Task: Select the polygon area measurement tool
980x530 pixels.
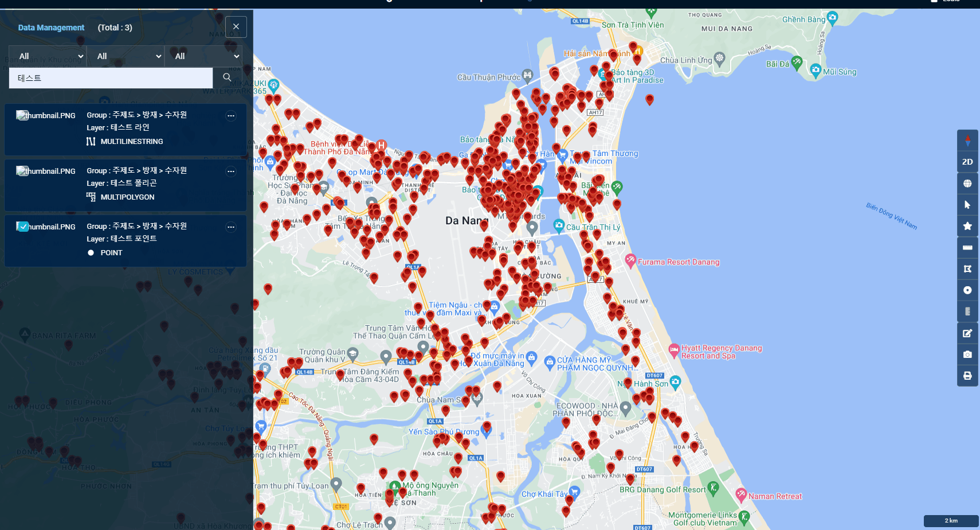Action: point(967,269)
